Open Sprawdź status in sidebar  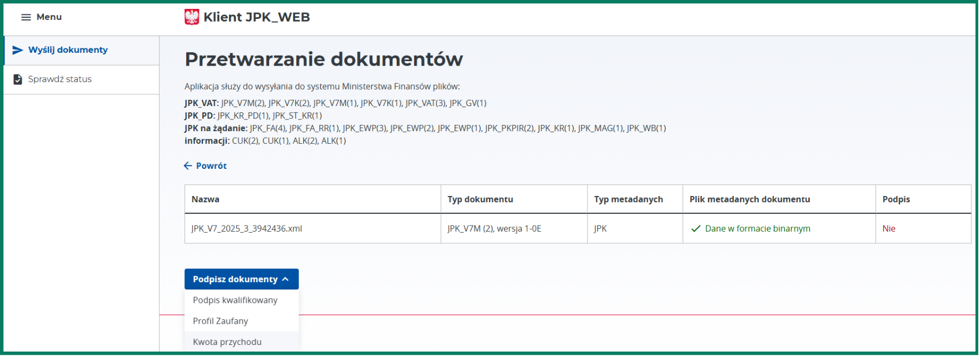(x=82, y=79)
